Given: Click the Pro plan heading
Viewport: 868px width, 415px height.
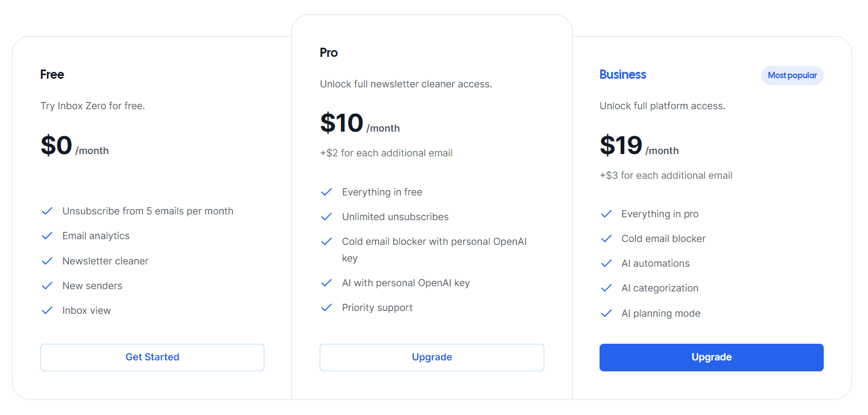Looking at the screenshot, I should 328,52.
